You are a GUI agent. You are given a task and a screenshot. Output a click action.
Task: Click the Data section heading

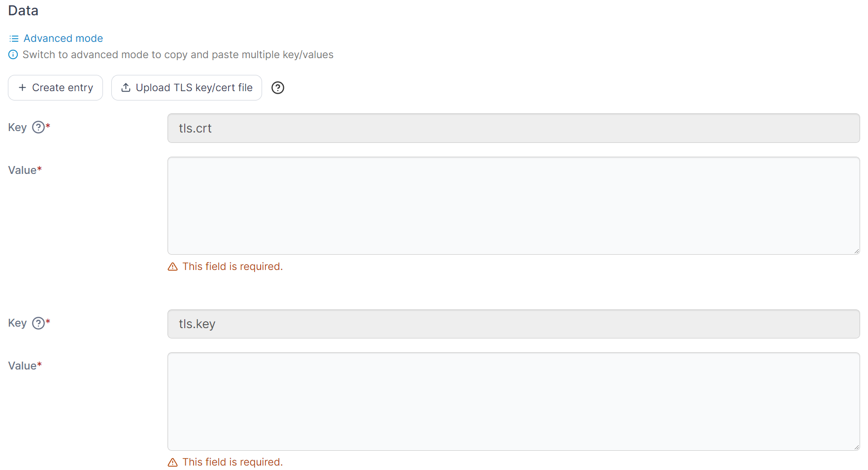(23, 10)
